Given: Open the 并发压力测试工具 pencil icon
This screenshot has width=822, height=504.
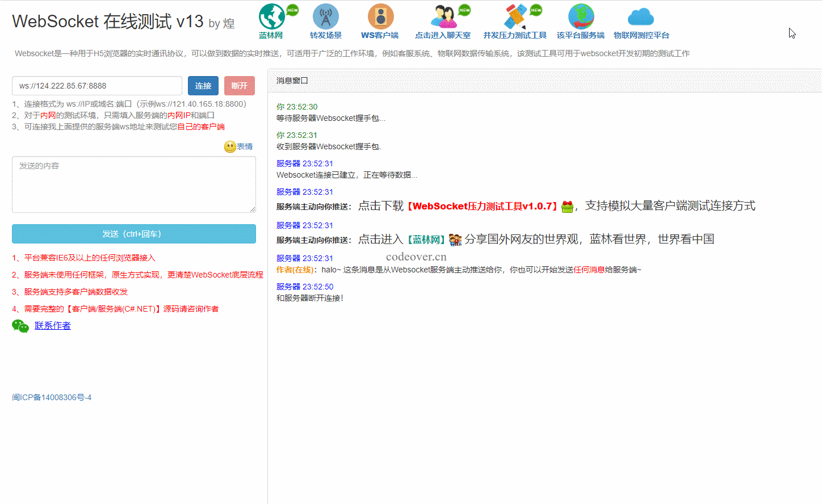Looking at the screenshot, I should [x=515, y=16].
